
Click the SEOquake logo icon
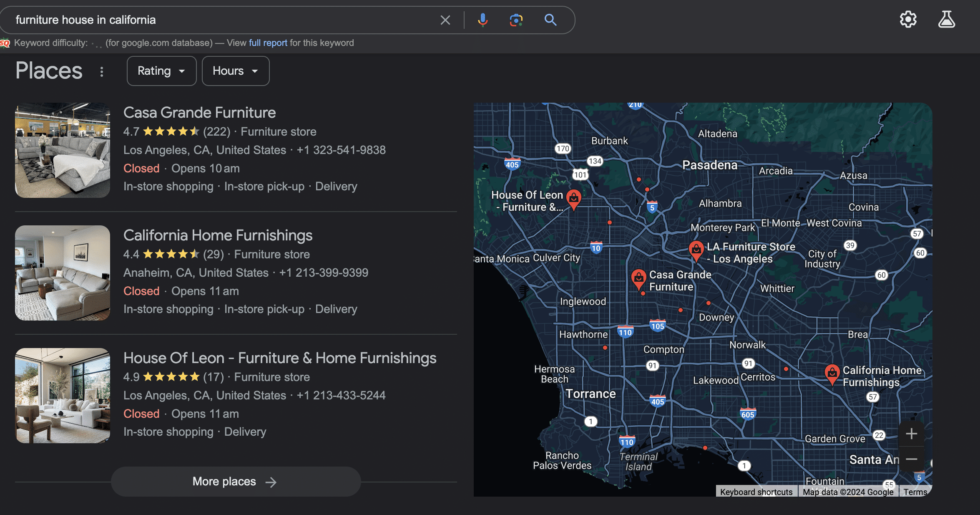pos(5,43)
